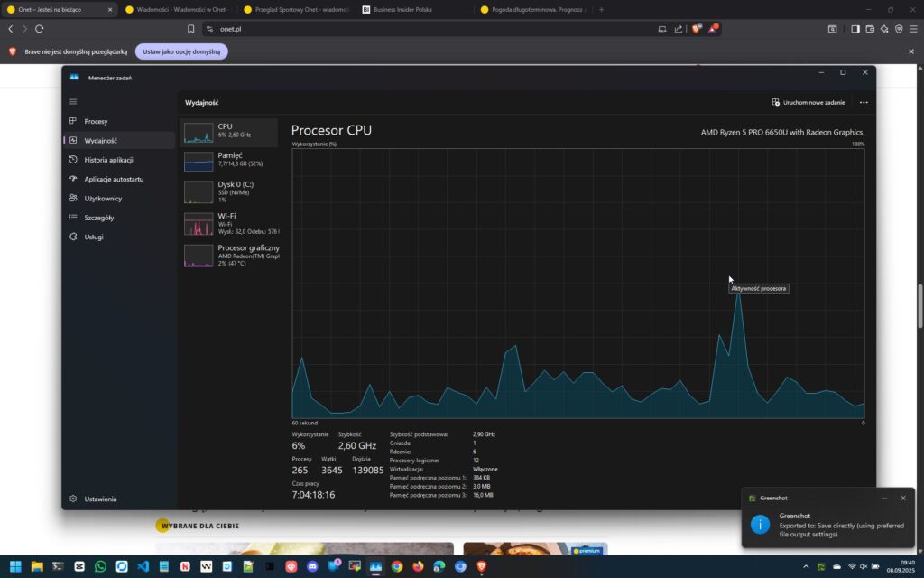The height and width of the screenshot is (578, 924).
Task: Select Użytkownicy in the sidebar
Action: click(x=103, y=199)
